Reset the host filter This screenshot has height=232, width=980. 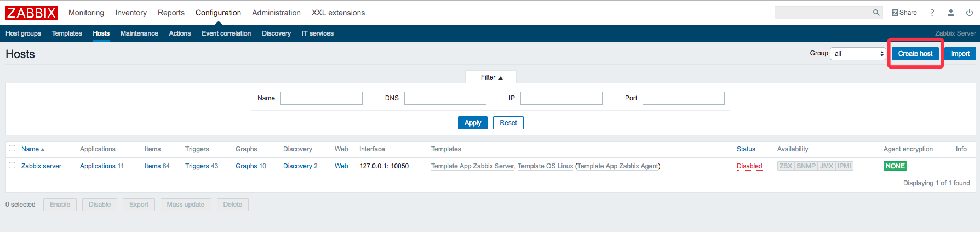(x=508, y=123)
